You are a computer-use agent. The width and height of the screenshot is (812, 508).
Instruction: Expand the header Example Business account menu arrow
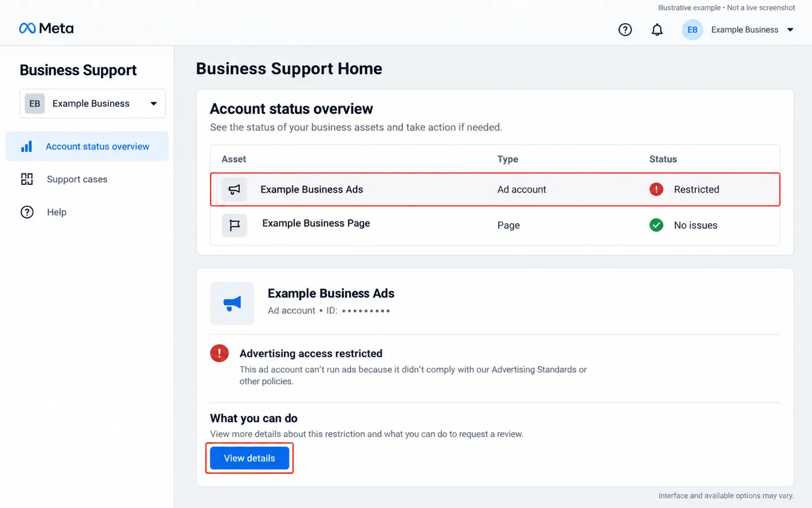click(x=790, y=30)
